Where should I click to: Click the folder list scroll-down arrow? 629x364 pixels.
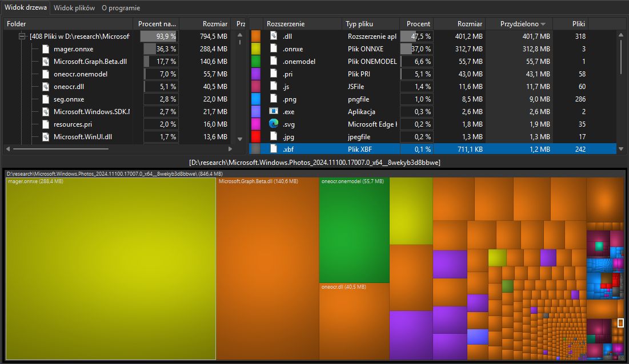pos(240,139)
